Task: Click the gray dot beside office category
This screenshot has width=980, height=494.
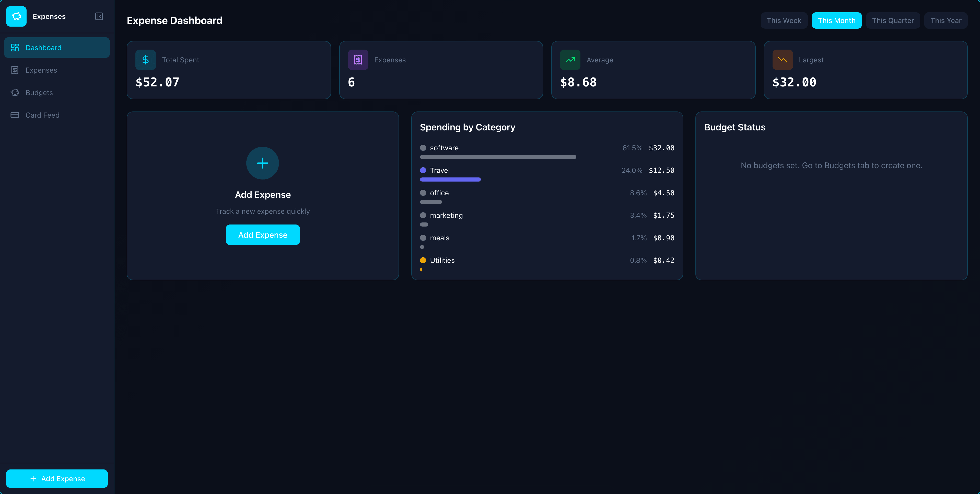Action: [423, 193]
